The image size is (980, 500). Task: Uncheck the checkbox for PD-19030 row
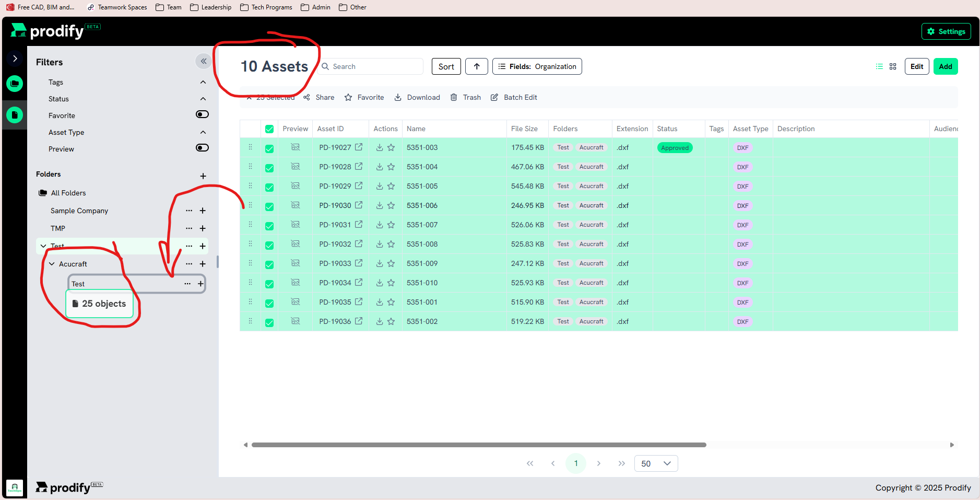pyautogui.click(x=269, y=206)
